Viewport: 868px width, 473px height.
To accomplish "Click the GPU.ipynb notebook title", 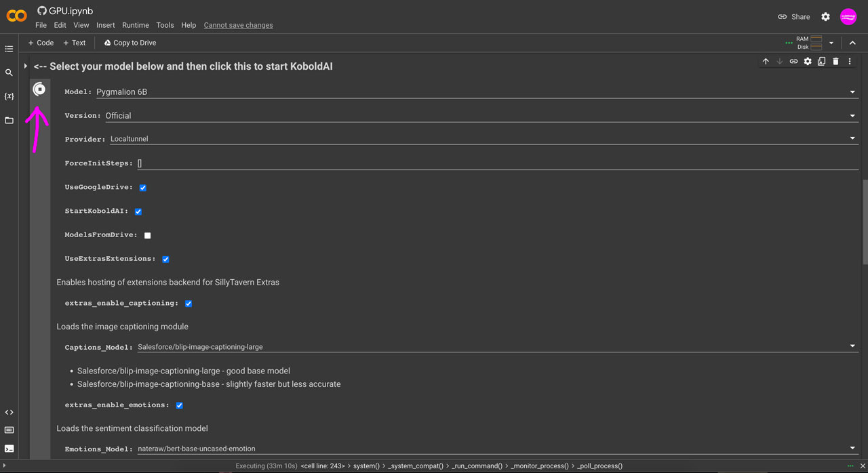I will pyautogui.click(x=71, y=11).
